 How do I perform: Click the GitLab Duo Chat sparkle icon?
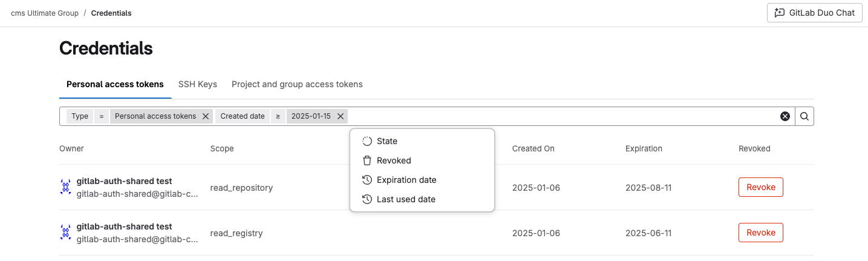[780, 13]
